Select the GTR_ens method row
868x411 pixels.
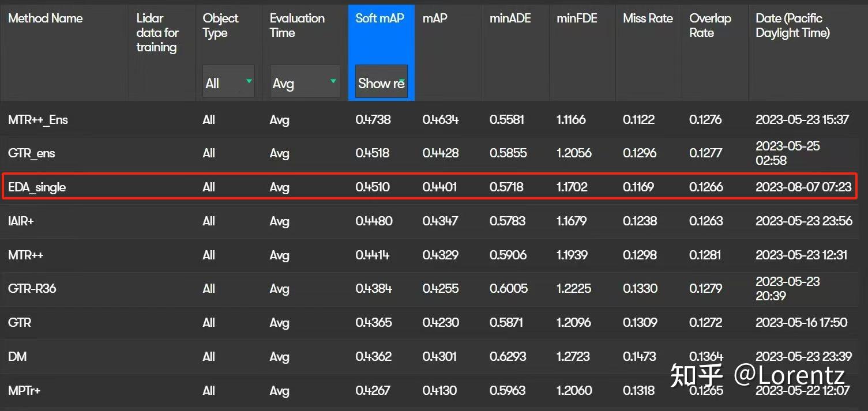pos(32,153)
